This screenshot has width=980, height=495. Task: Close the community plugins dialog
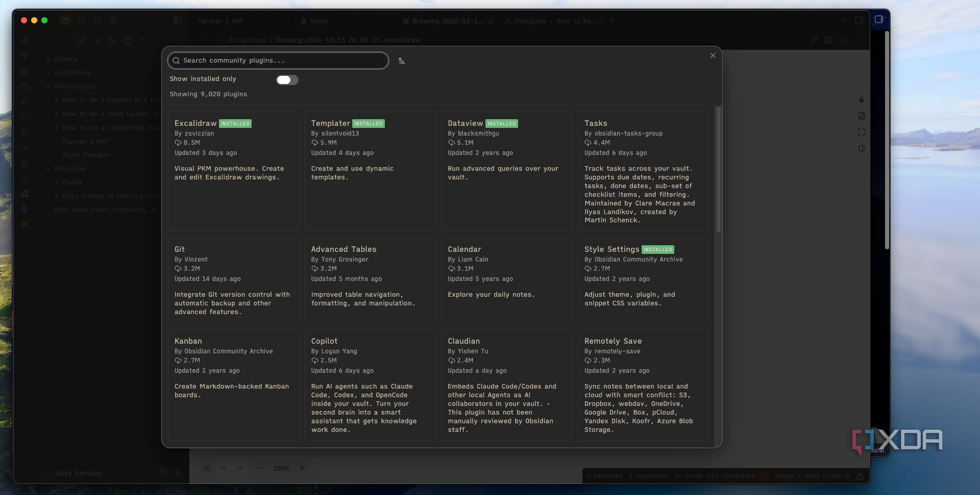pos(713,56)
